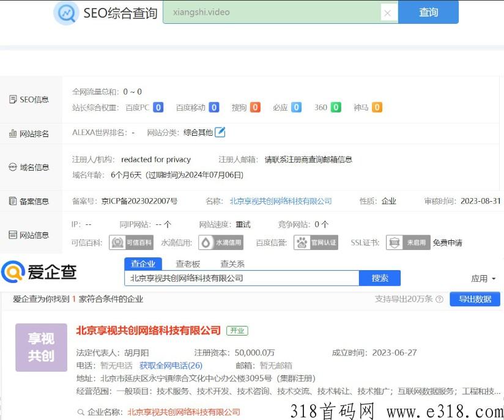Click the 爱企查 logo

pyautogui.click(x=39, y=272)
